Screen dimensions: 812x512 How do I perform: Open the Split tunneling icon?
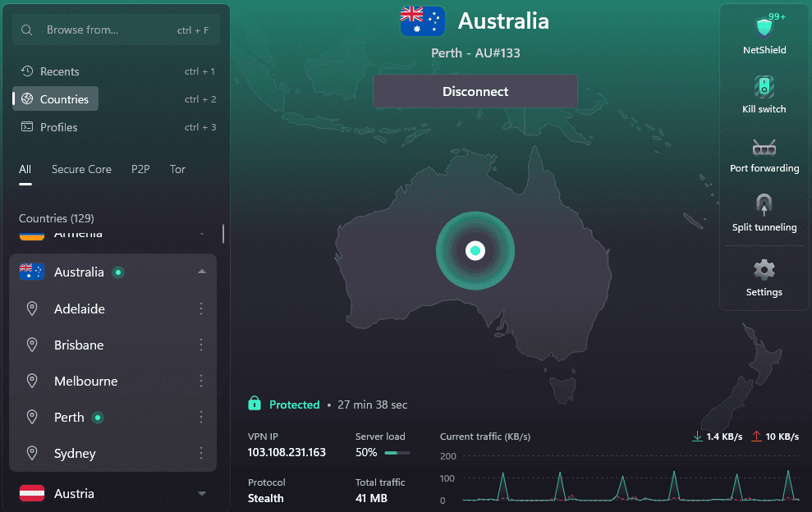click(764, 205)
